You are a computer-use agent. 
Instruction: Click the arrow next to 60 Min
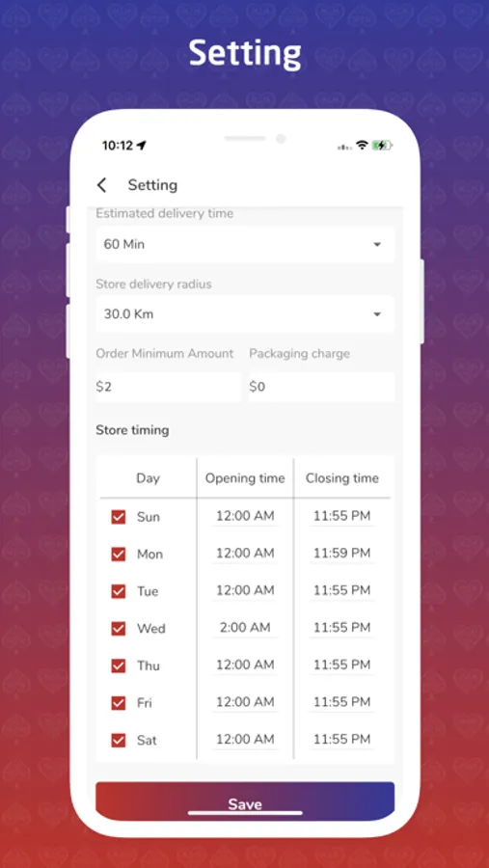377,244
